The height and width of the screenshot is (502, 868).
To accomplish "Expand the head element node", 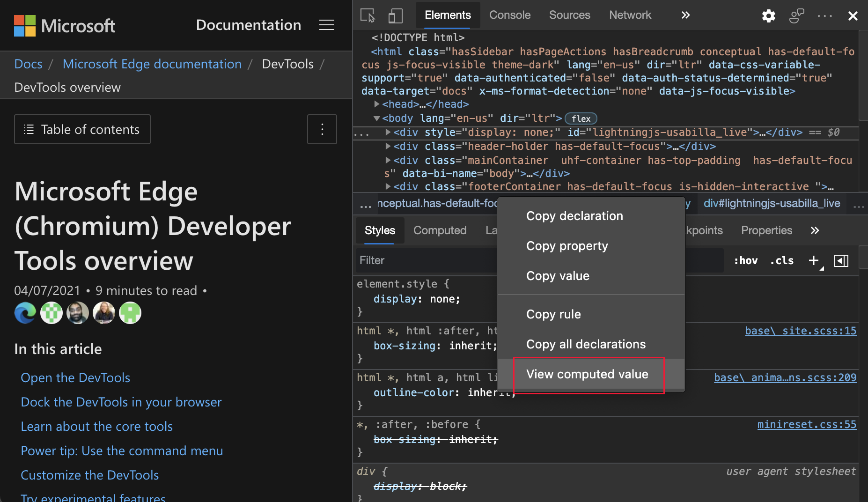I will click(x=377, y=104).
